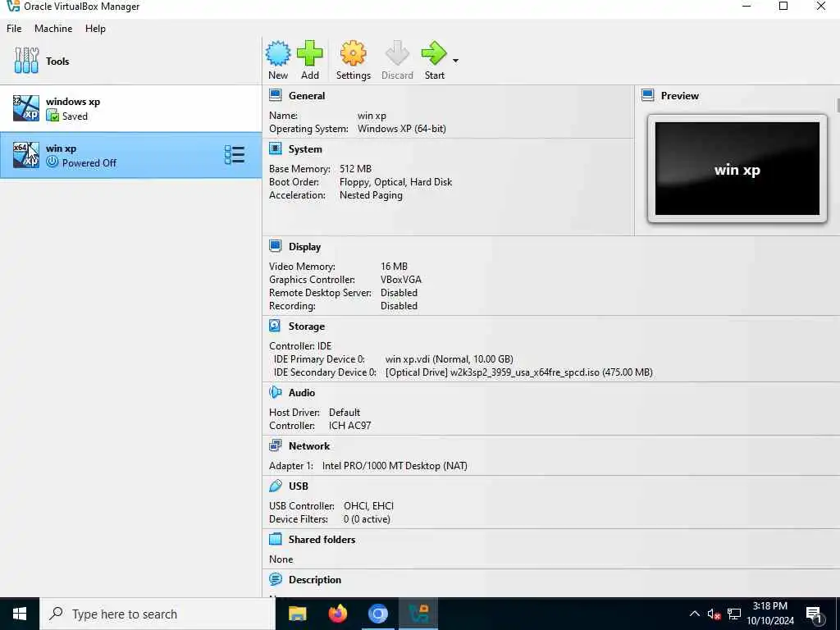Click the win xp x64 OS icon

point(25,155)
